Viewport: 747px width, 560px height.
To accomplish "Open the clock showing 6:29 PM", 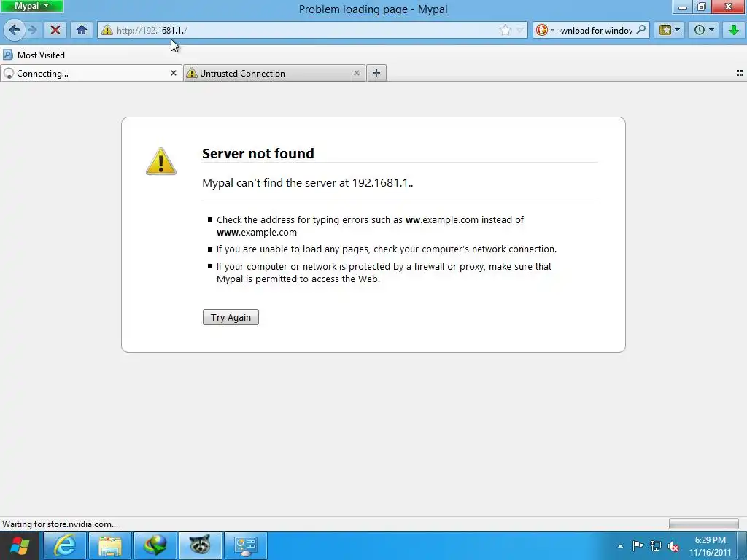I will tap(710, 546).
